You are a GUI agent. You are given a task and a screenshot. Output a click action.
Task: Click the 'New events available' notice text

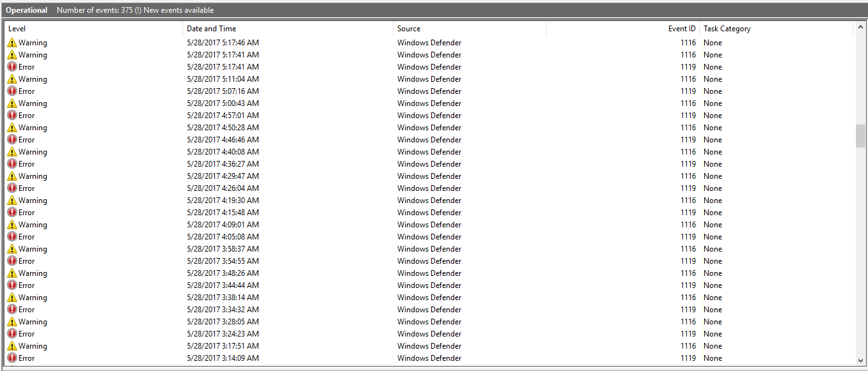point(179,10)
